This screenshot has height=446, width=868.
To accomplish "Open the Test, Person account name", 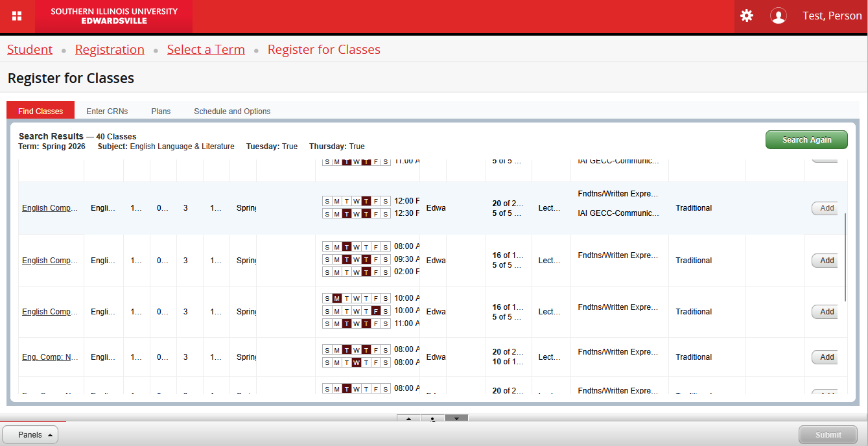I will [832, 16].
